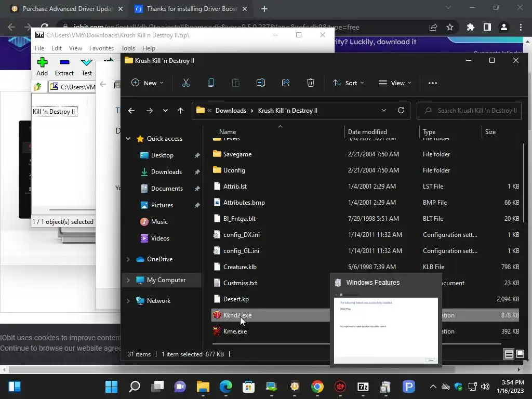Click the Search Krush Kill 'n Destroy II field

click(469, 111)
